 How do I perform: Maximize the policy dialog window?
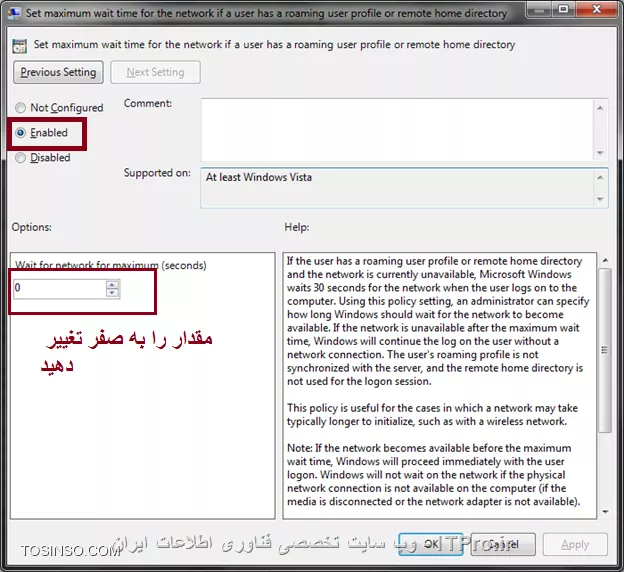[564, 9]
